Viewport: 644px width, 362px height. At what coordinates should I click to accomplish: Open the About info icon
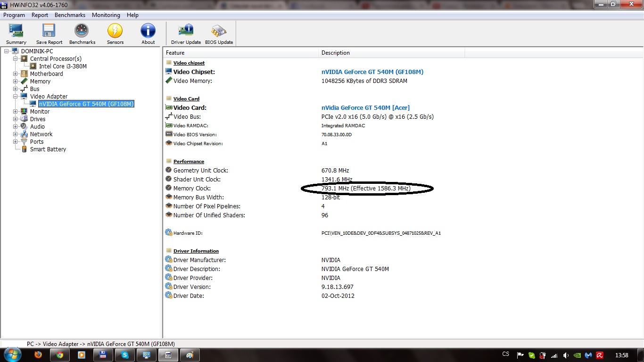pos(148,34)
